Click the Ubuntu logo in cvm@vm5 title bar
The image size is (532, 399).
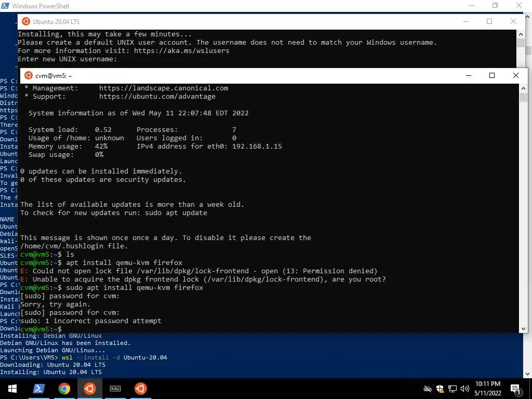29,76
